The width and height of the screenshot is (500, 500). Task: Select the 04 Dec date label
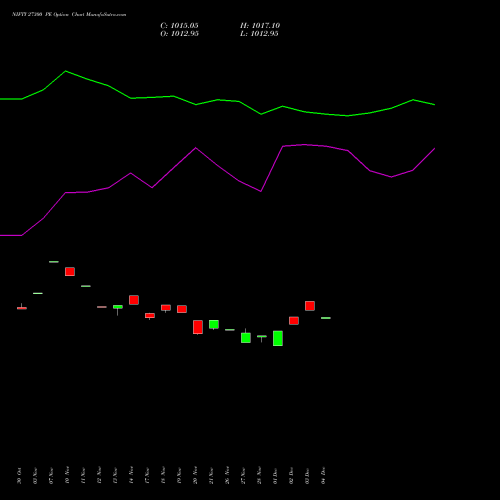[x=323, y=476]
